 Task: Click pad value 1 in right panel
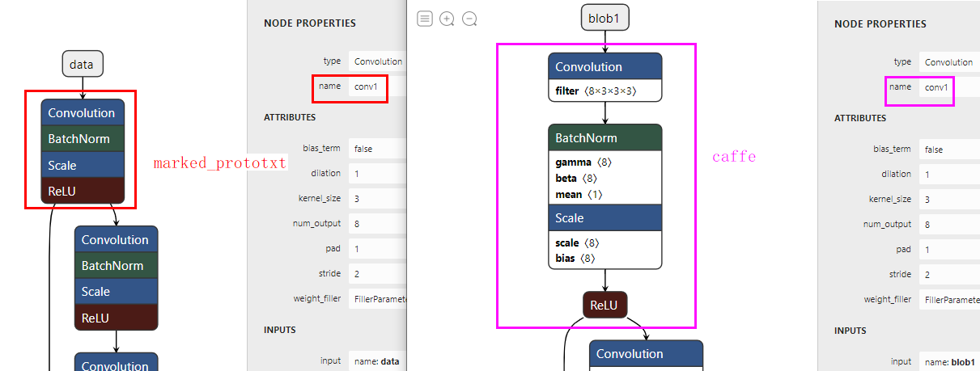point(949,250)
